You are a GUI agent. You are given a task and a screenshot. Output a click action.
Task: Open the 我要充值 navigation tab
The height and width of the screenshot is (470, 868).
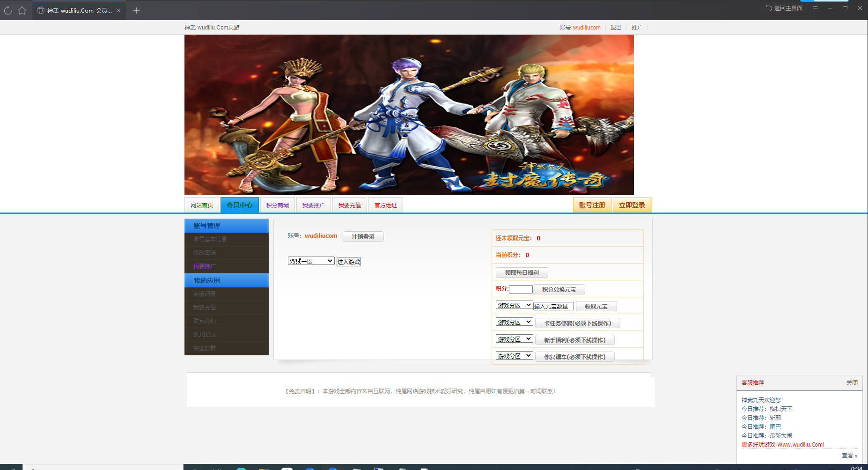click(350, 205)
